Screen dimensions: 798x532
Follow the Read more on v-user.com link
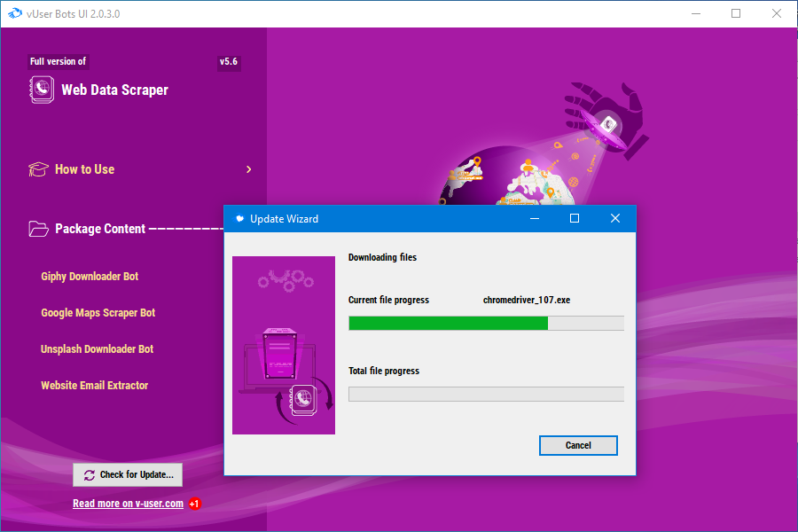(128, 504)
